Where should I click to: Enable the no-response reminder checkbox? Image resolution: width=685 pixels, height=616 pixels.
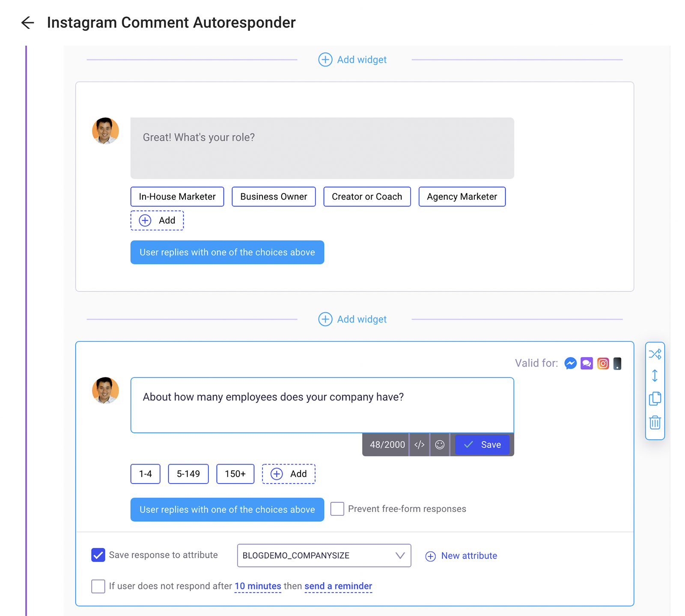pyautogui.click(x=98, y=586)
